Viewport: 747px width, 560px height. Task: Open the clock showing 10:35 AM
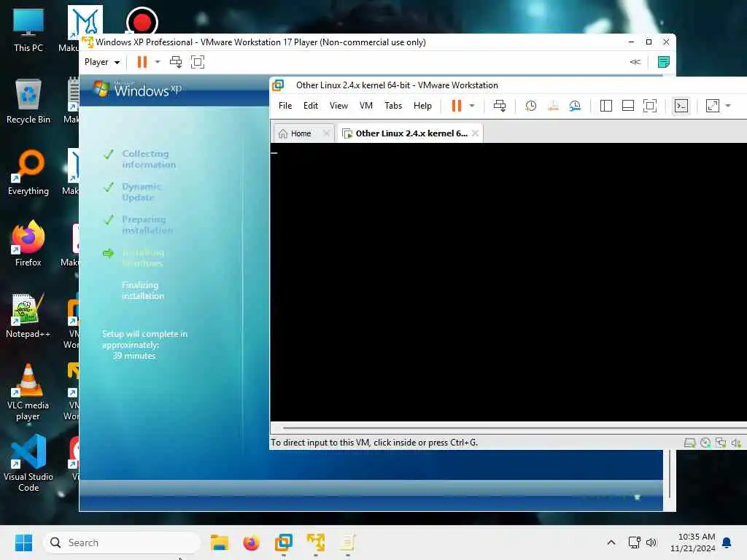click(x=693, y=542)
